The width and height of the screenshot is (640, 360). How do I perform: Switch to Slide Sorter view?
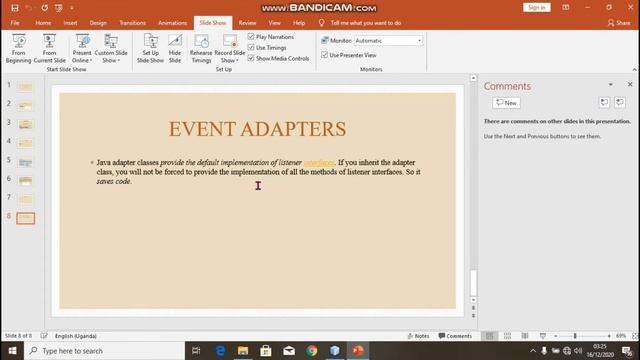pos(507,336)
